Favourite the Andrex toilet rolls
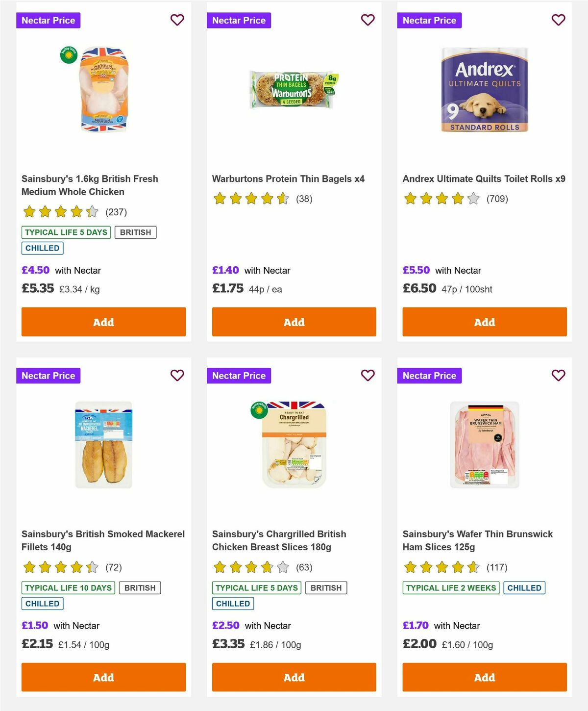Screen dimensions: 588x711 pyautogui.click(x=558, y=20)
